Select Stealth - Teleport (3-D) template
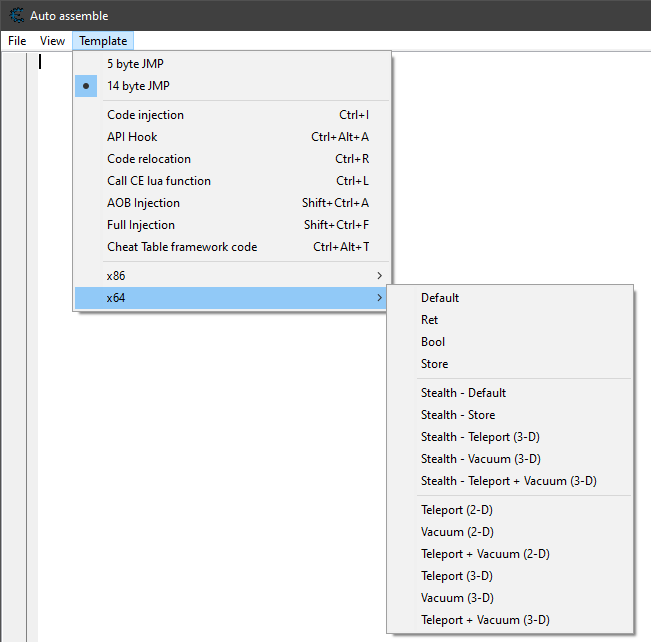651x642 pixels. (x=482, y=437)
